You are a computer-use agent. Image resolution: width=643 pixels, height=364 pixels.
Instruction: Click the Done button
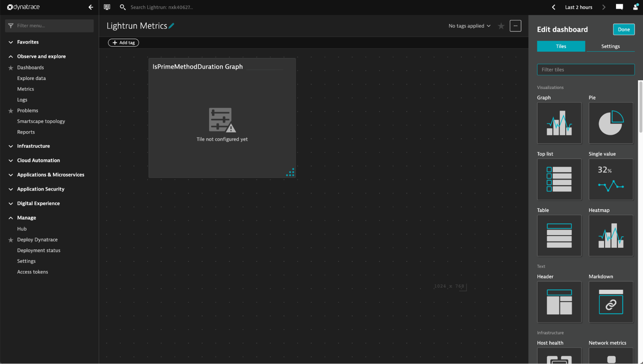[623, 30]
